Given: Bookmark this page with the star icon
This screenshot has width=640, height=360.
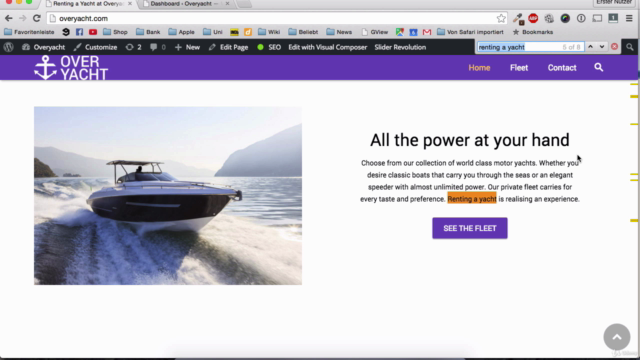Looking at the screenshot, I should click(501, 18).
